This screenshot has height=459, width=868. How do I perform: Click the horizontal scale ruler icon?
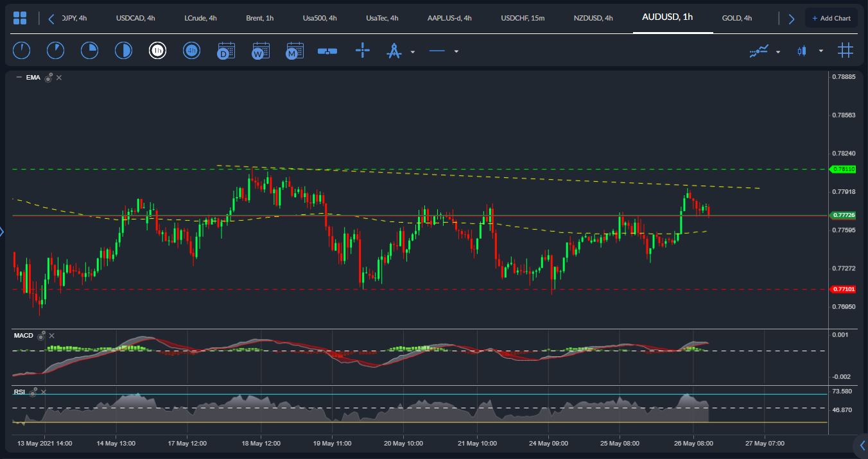coord(327,51)
